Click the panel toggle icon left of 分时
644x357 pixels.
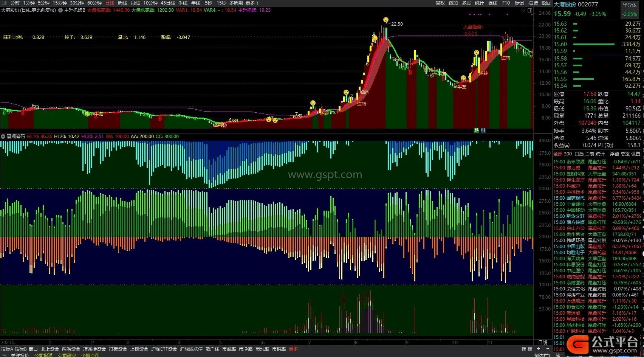[4, 3]
